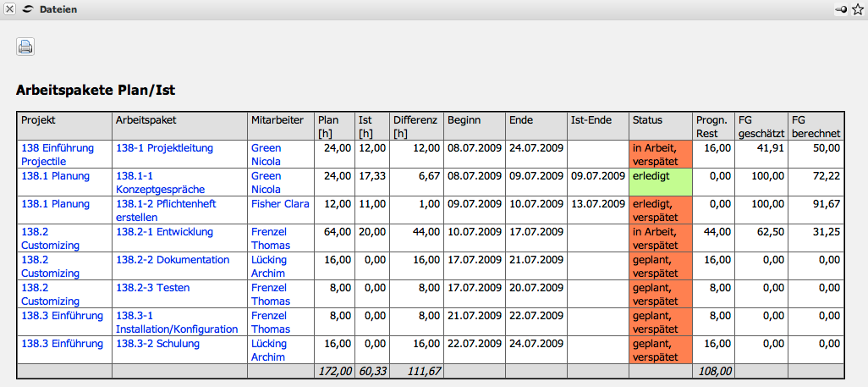The width and height of the screenshot is (868, 387).
Task: Click the total Ist value 60,33
Action: [372, 371]
